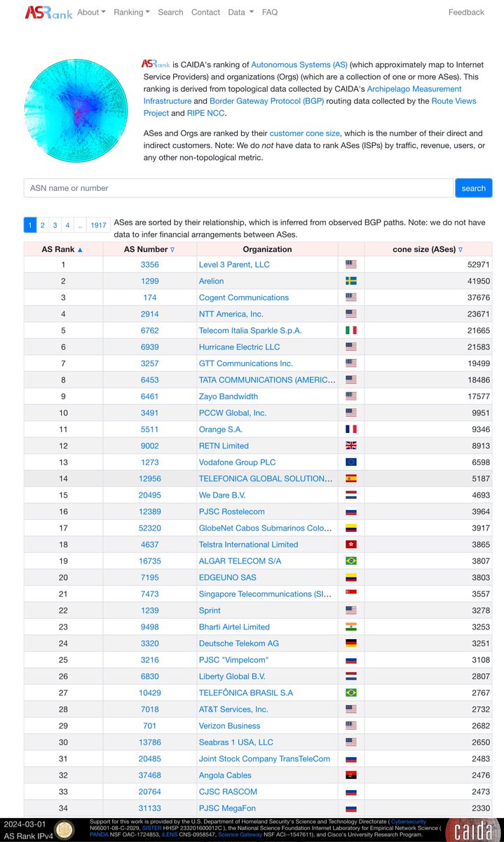
Task: Click the US flag beside Sprint
Action: [x=351, y=610]
